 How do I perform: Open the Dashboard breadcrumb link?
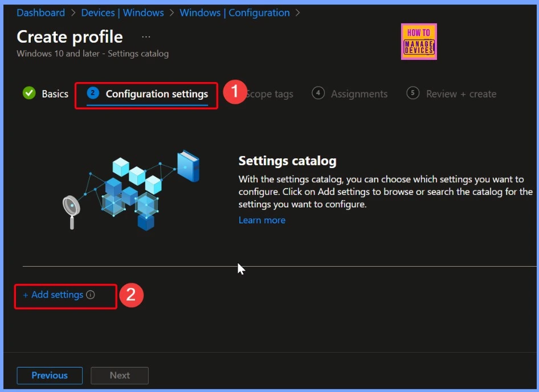click(x=40, y=13)
